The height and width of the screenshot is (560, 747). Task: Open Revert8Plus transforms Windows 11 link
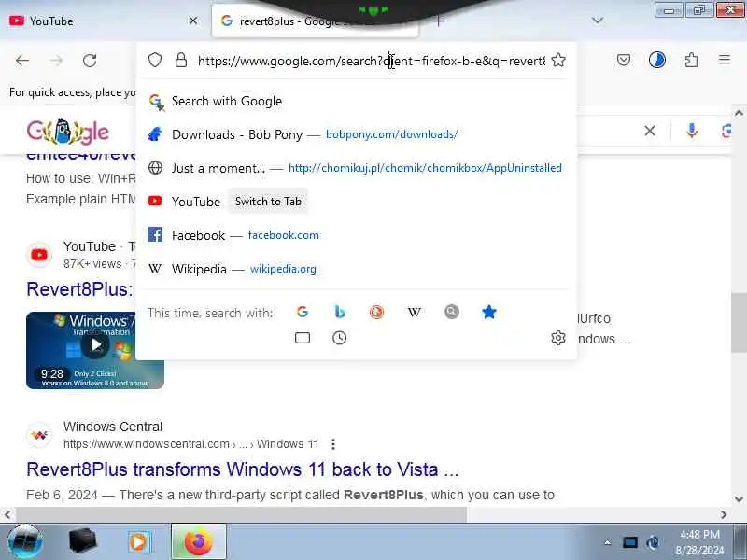[x=243, y=469]
